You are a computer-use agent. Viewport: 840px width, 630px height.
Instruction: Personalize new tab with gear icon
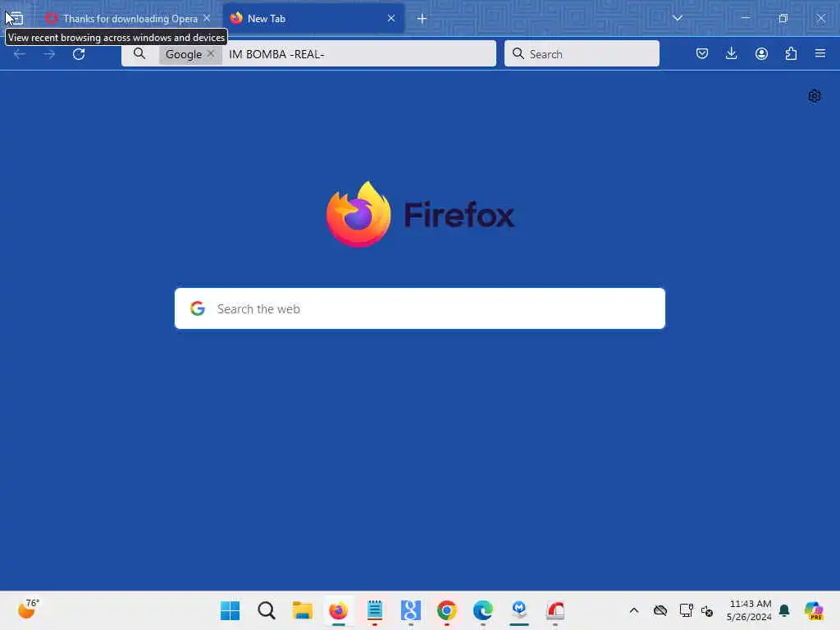815,96
